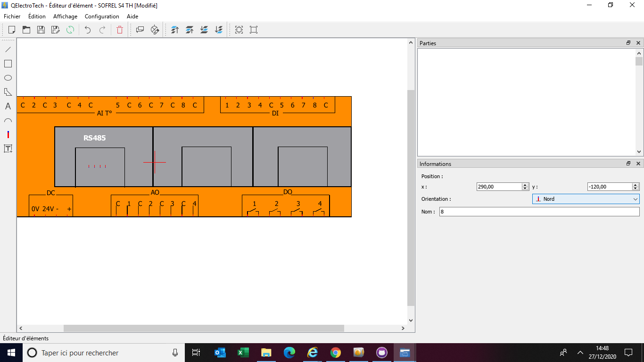
Task: Increase the x position value with stepper
Action: coord(525,185)
